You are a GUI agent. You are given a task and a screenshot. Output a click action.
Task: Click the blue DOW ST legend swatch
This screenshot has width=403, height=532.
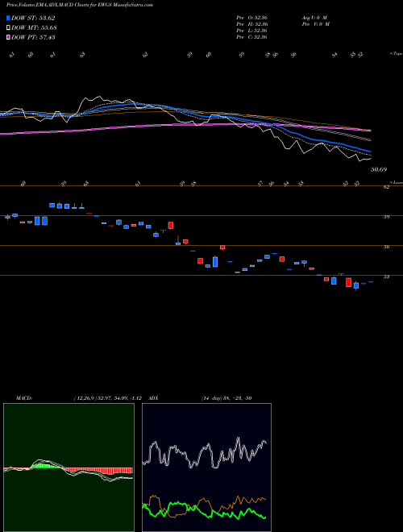tap(8, 18)
